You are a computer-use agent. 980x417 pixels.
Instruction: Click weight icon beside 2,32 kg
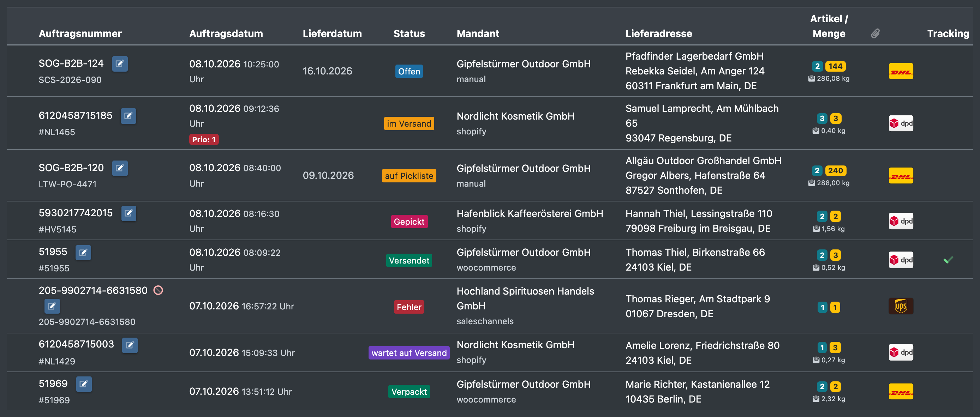point(816,399)
